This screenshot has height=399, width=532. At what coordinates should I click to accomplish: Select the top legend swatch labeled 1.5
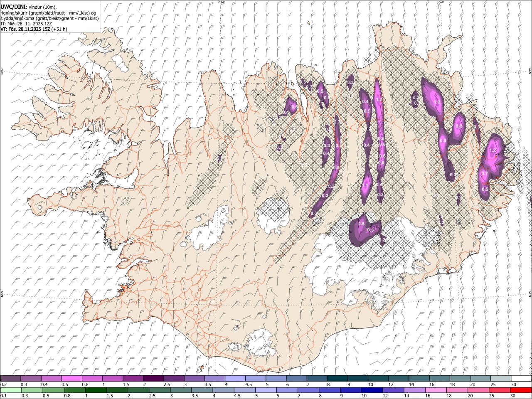click(133, 378)
